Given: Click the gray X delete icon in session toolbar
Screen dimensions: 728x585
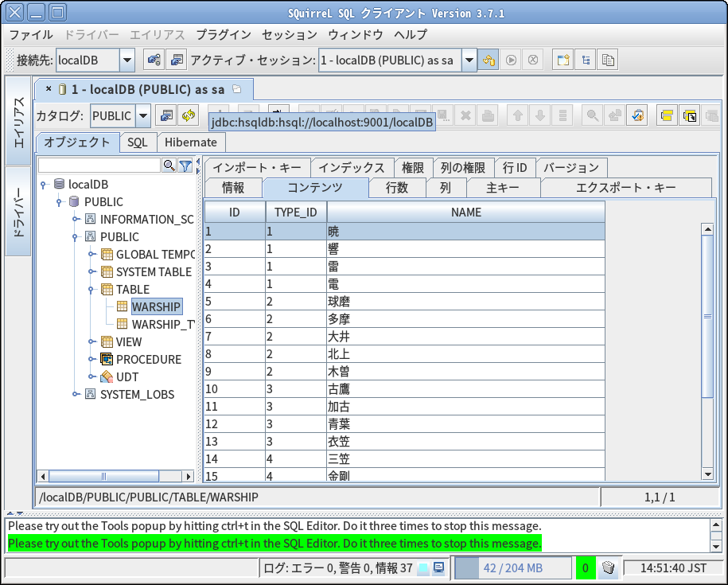Looking at the screenshot, I should click(465, 115).
